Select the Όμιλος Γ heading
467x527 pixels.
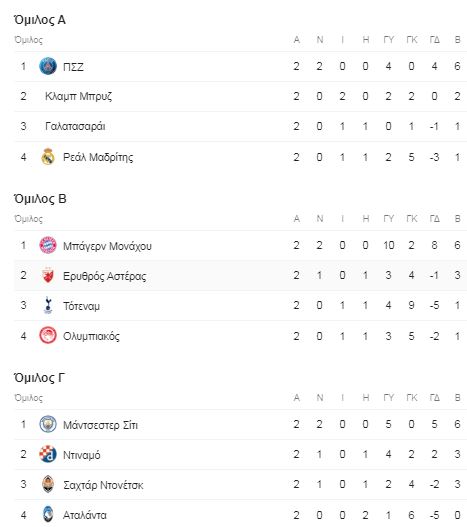coord(39,378)
